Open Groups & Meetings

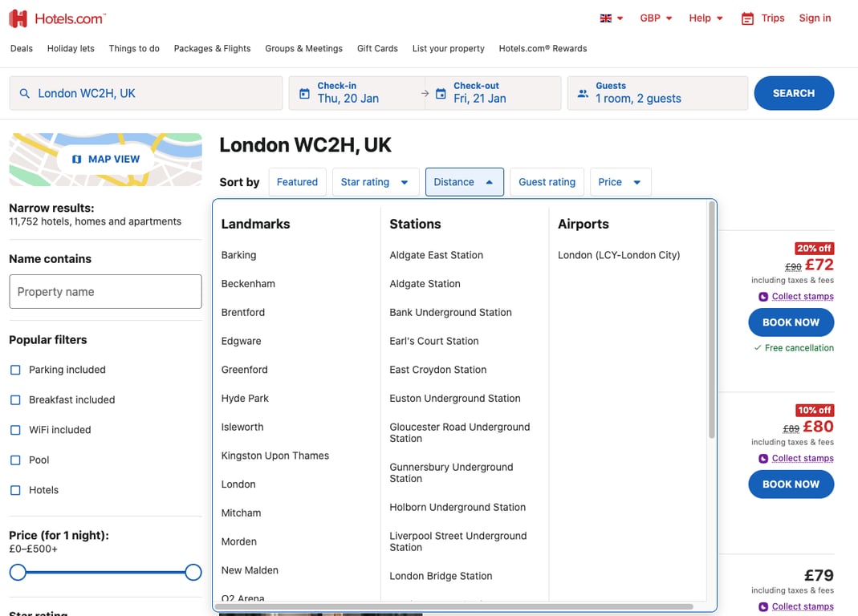click(x=303, y=49)
